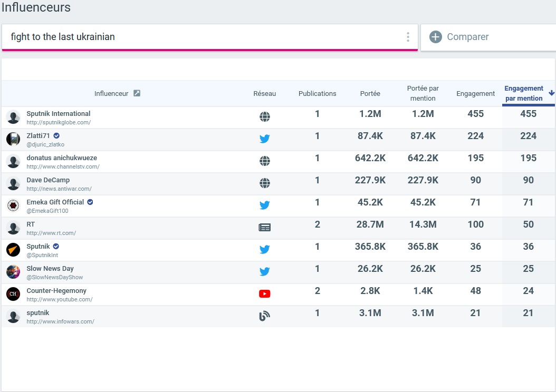
Task: Open the Counter-Hegemony CH logo avatar
Action: (x=14, y=295)
